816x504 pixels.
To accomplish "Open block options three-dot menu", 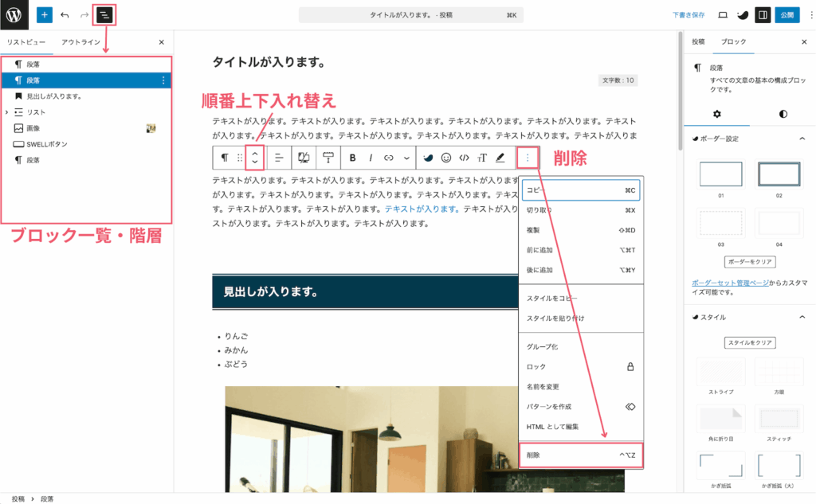I will click(x=528, y=158).
